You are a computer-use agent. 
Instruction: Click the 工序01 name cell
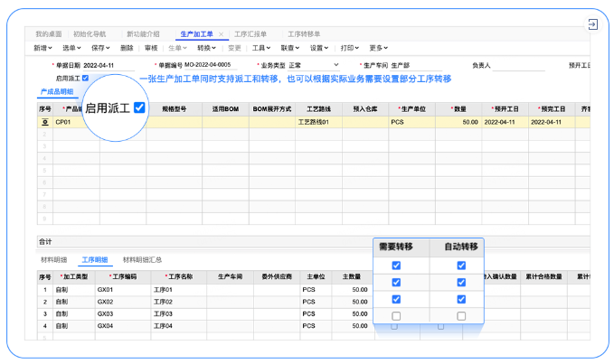click(x=179, y=290)
